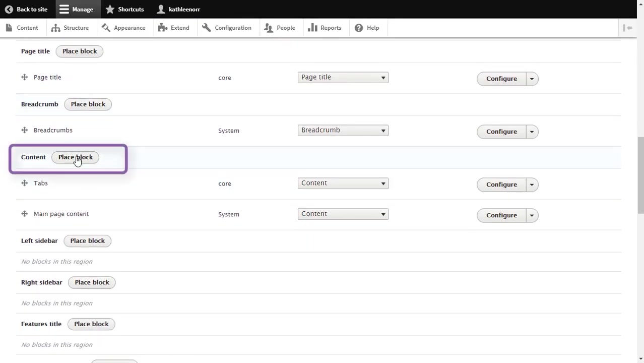Open the Breadcrumb region dropdown
The width and height of the screenshot is (644, 363).
[343, 130]
